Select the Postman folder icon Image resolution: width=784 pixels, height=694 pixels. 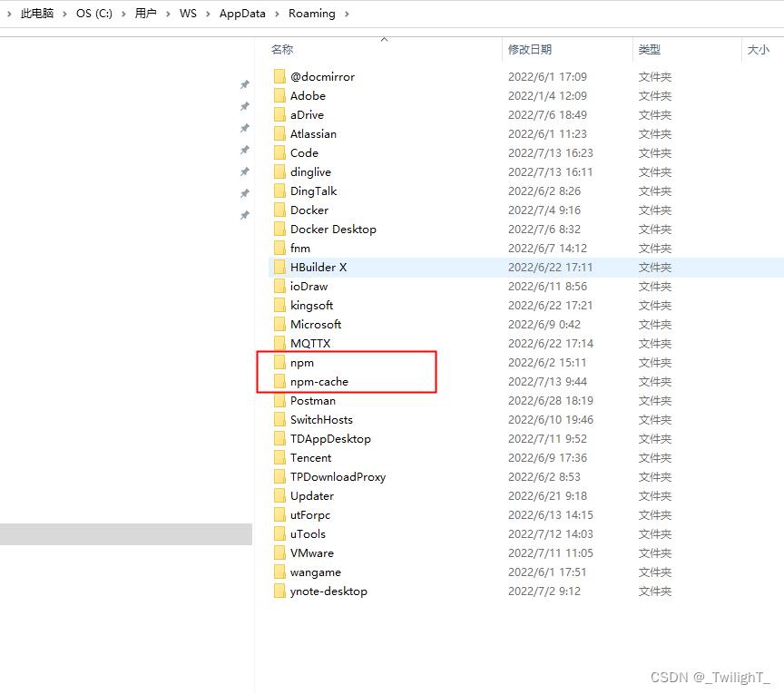click(279, 400)
